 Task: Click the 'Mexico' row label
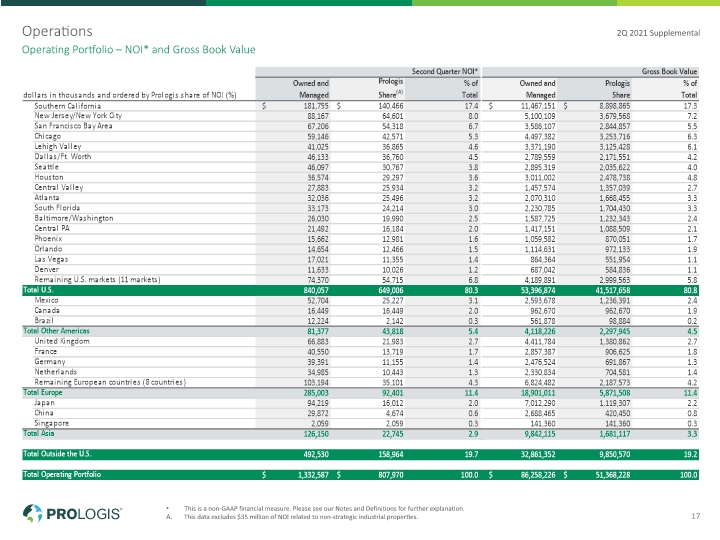click(x=46, y=300)
